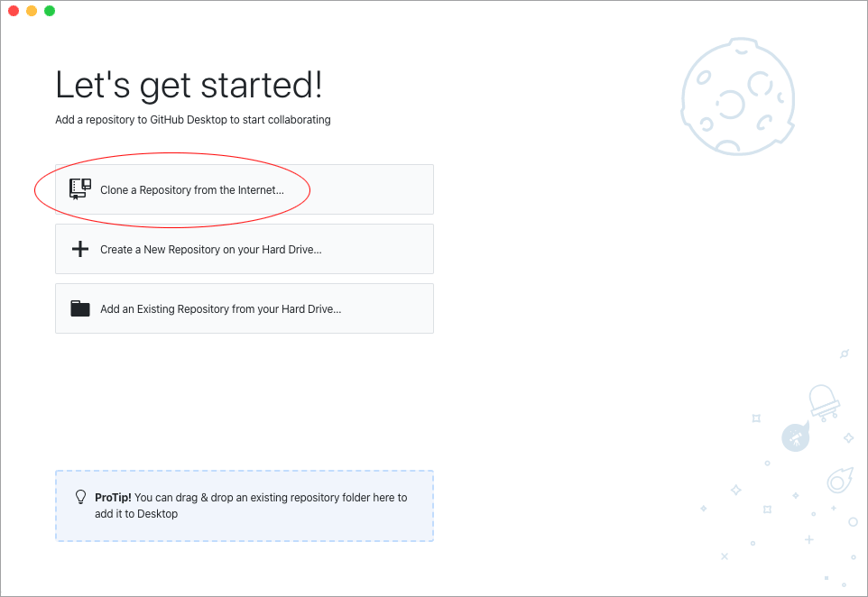Click the ProTip drag and drop area

245,506
